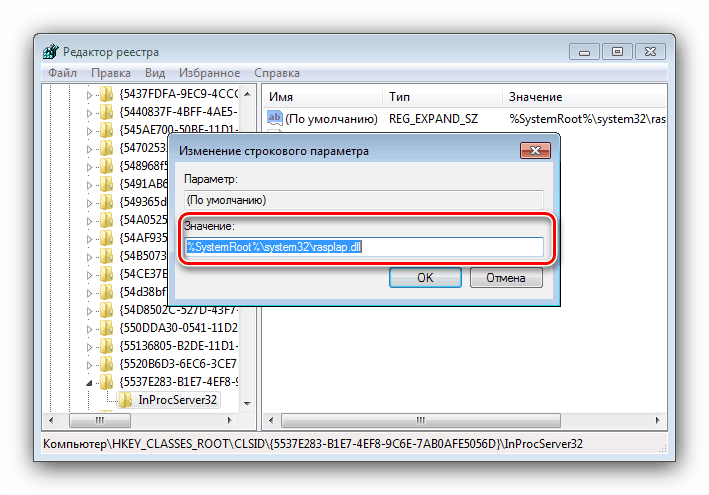Screen dimensions: 709x495
Task: Click the folder icon of {54d38bf key
Action: click(x=106, y=292)
